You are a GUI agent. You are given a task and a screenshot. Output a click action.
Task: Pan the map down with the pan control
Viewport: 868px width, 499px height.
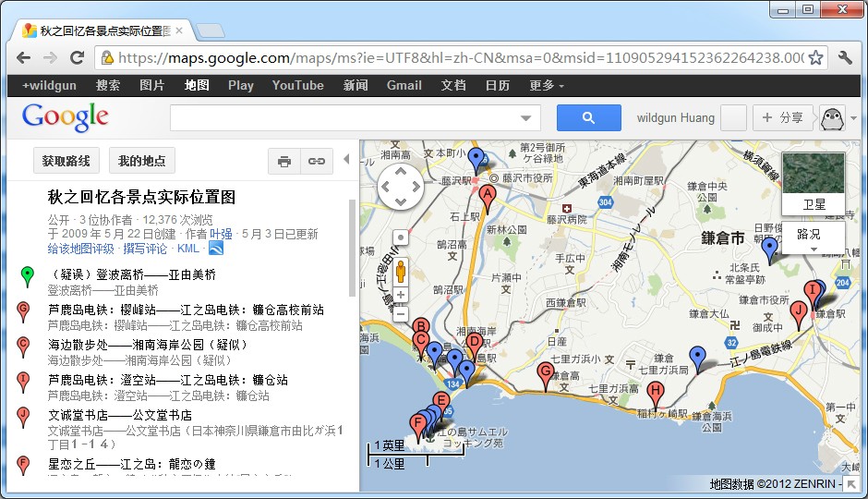tap(401, 202)
